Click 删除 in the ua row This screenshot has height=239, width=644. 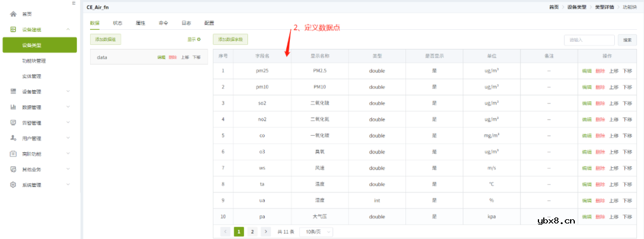click(600, 201)
